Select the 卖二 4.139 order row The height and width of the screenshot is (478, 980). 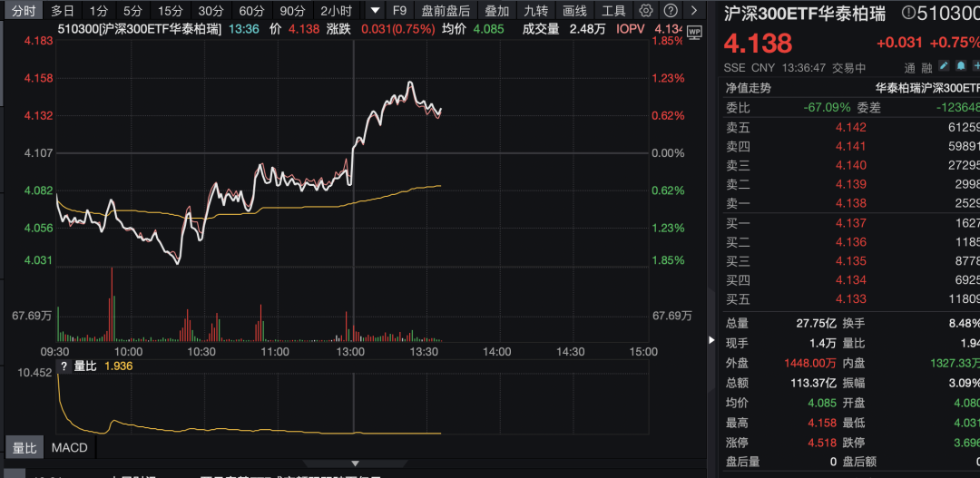(852, 184)
